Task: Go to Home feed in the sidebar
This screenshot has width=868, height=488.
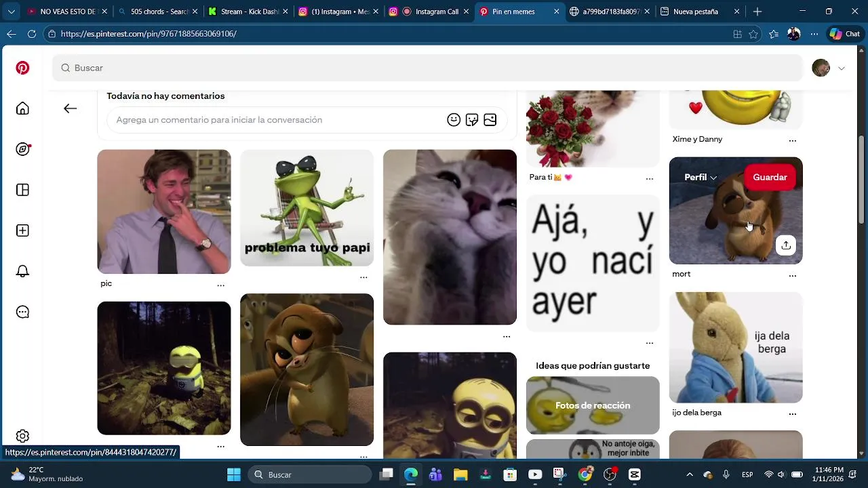Action: (22, 108)
